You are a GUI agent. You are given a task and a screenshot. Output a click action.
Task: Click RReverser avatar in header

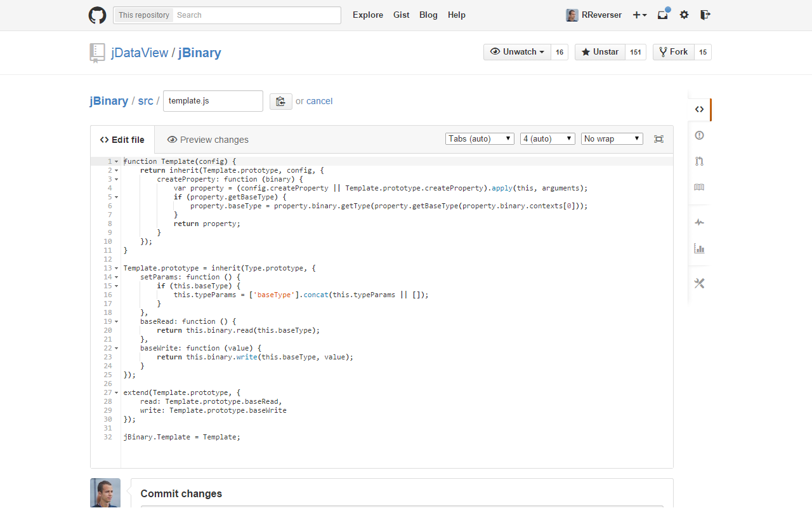coord(572,15)
